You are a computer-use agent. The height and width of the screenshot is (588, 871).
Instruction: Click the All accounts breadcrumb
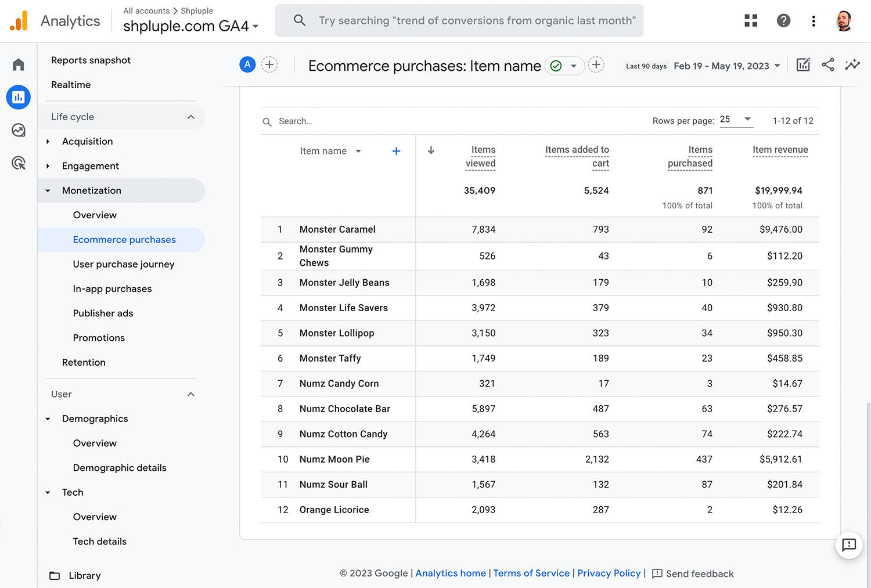(146, 10)
